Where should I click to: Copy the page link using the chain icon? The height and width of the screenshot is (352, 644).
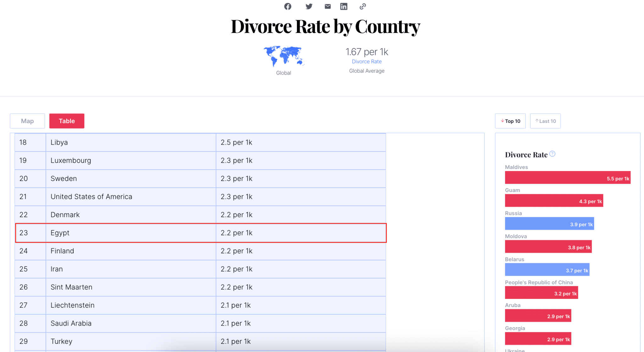coord(363,6)
